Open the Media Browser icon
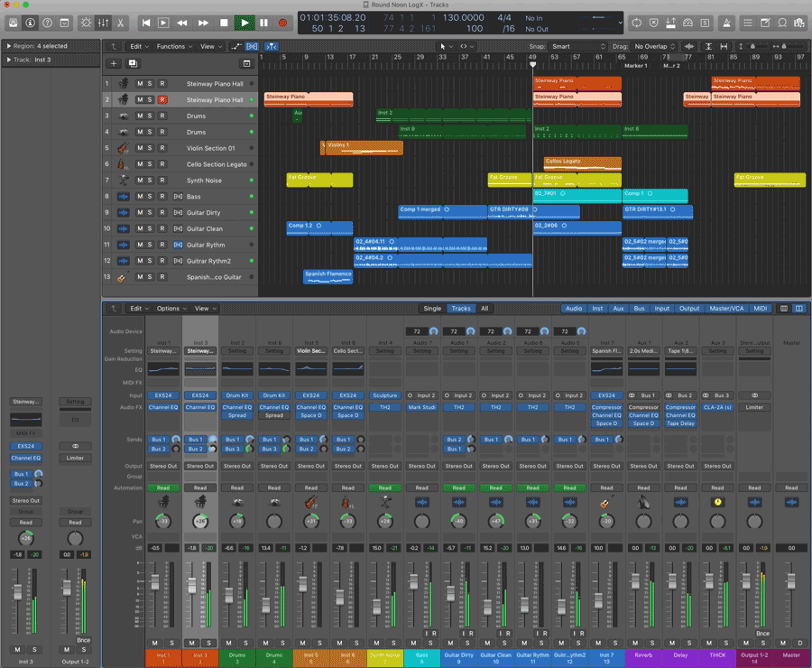Viewport: 812px width, 668px height. [799, 23]
